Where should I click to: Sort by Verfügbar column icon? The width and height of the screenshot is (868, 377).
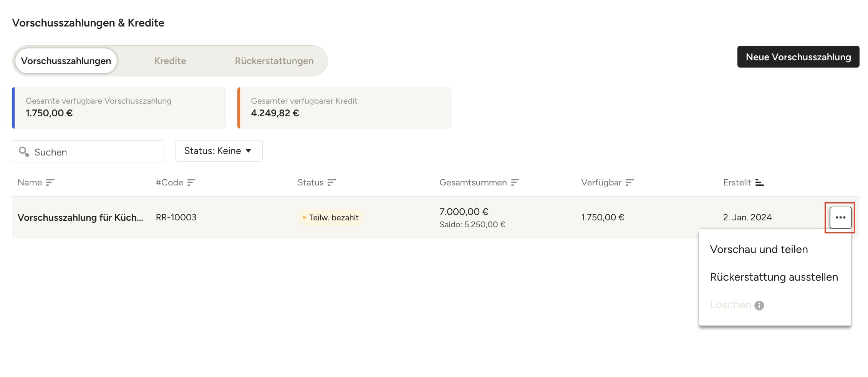(x=629, y=182)
